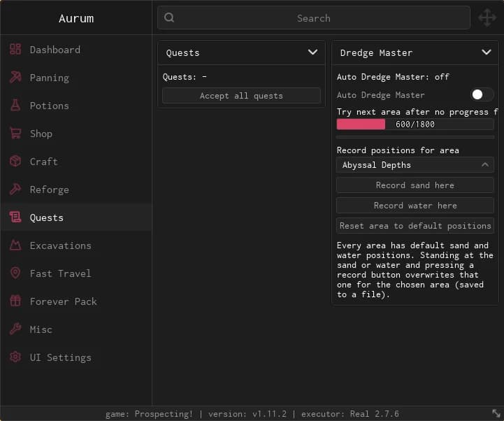The image size is (504, 421).
Task: Click the 'Quests: -' status text
Action: coord(185,77)
